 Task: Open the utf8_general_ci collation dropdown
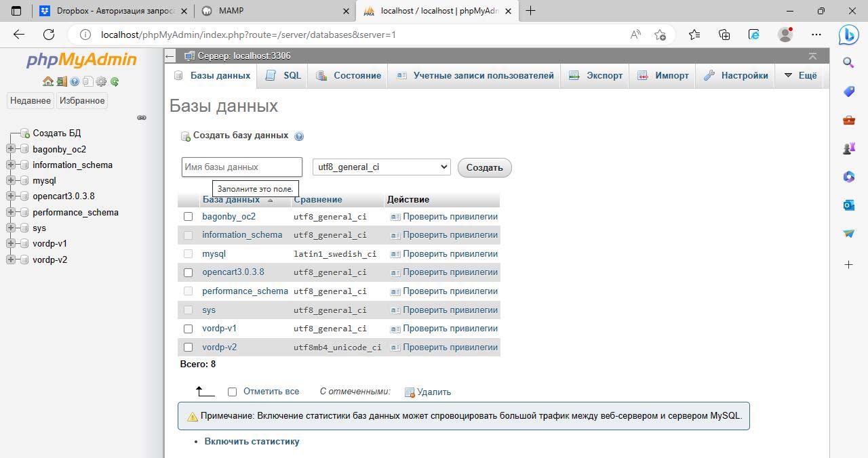381,167
